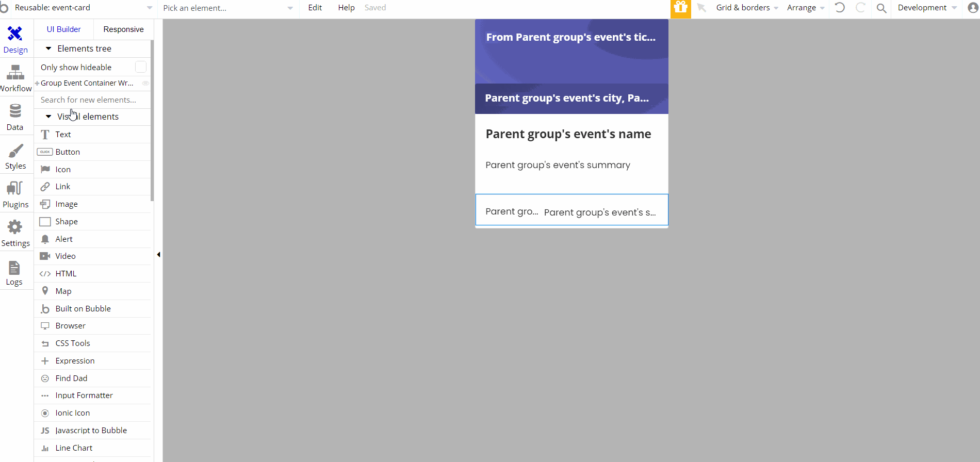Open the Help menu
This screenshot has width=980, height=462.
click(x=347, y=8)
